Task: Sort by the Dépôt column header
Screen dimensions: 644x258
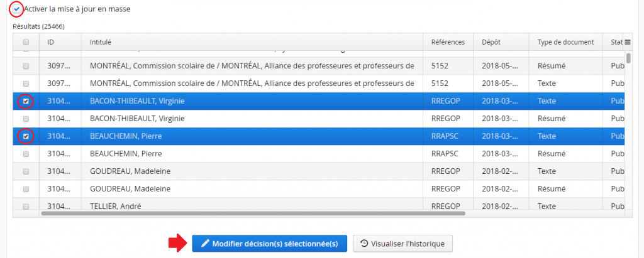Action: pyautogui.click(x=491, y=42)
